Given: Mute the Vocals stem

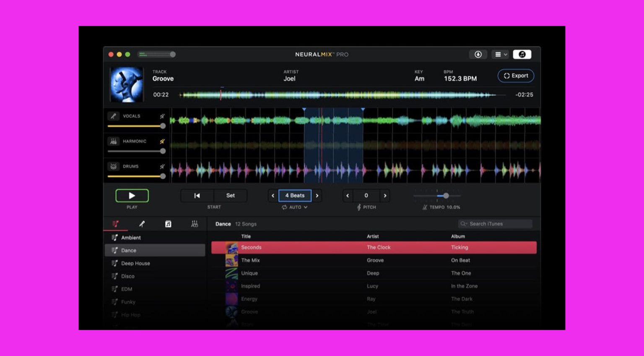Looking at the screenshot, I should 162,116.
